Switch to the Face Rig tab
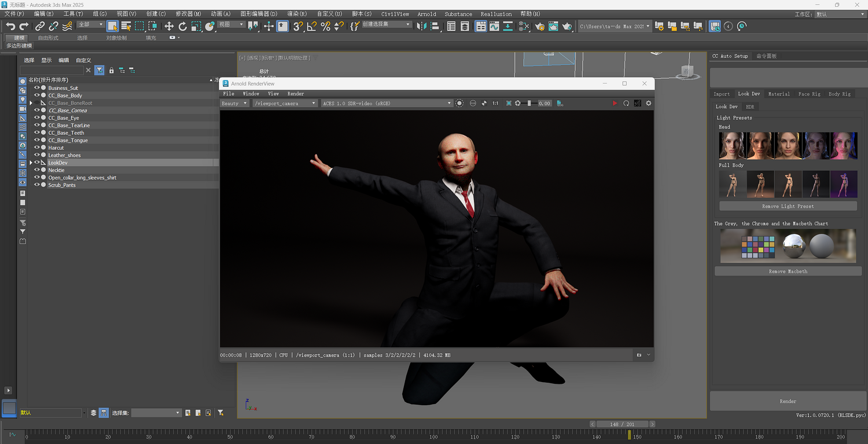The width and height of the screenshot is (868, 444). tap(809, 94)
